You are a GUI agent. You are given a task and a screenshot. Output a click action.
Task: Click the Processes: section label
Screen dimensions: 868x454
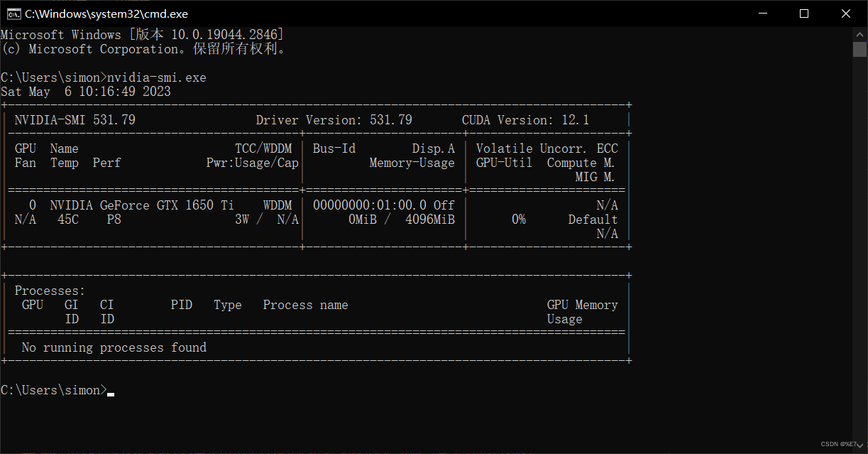pyautogui.click(x=50, y=291)
